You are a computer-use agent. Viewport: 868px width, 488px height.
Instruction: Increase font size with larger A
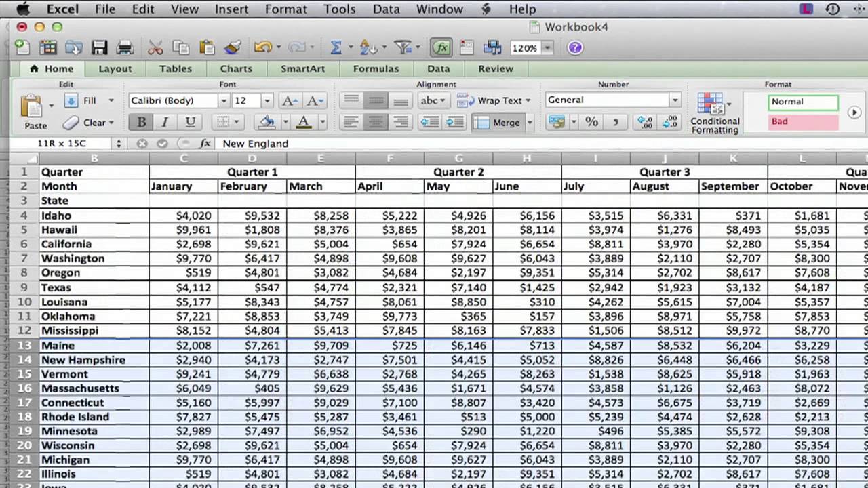tap(290, 100)
